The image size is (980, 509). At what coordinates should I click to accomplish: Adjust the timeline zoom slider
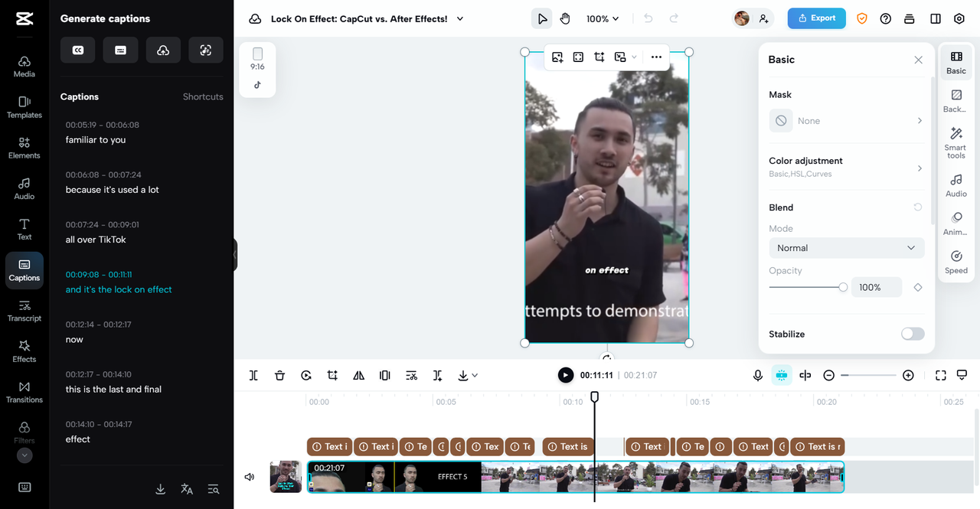868,375
